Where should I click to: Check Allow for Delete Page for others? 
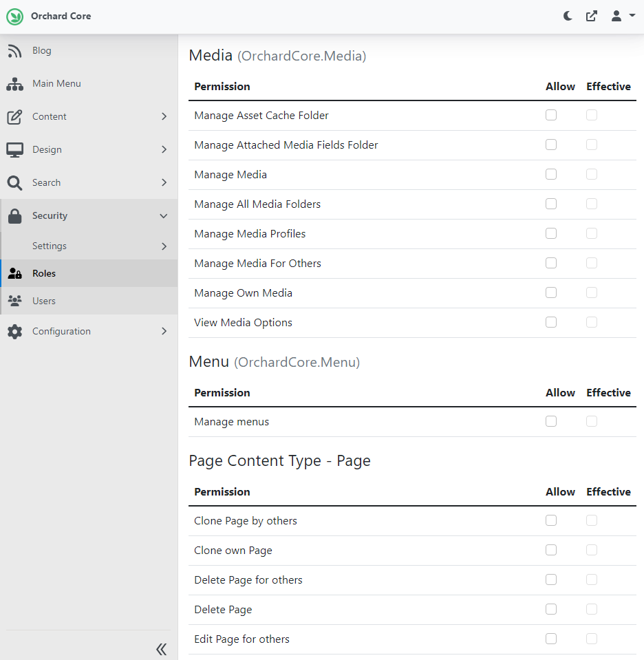(x=551, y=579)
